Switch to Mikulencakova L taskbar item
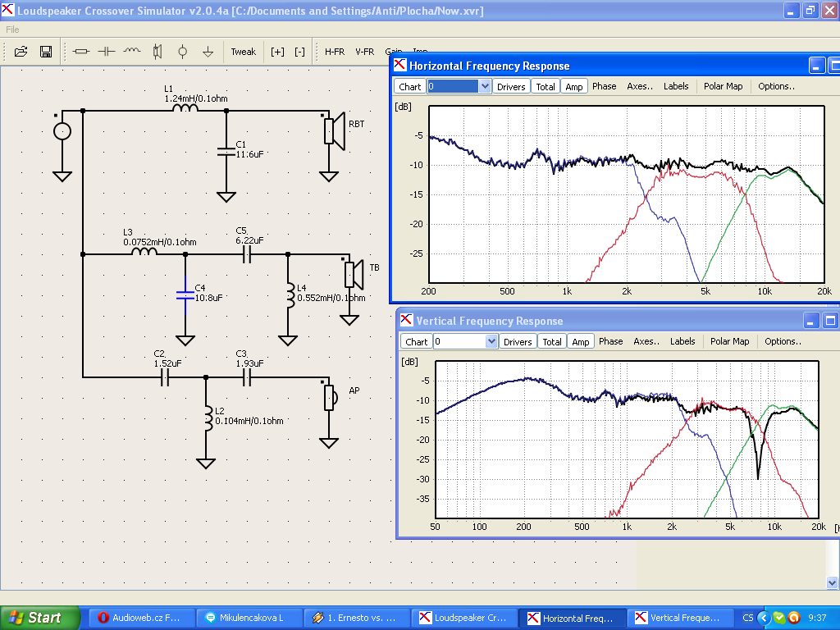Image resolution: width=840 pixels, height=630 pixels. click(248, 618)
